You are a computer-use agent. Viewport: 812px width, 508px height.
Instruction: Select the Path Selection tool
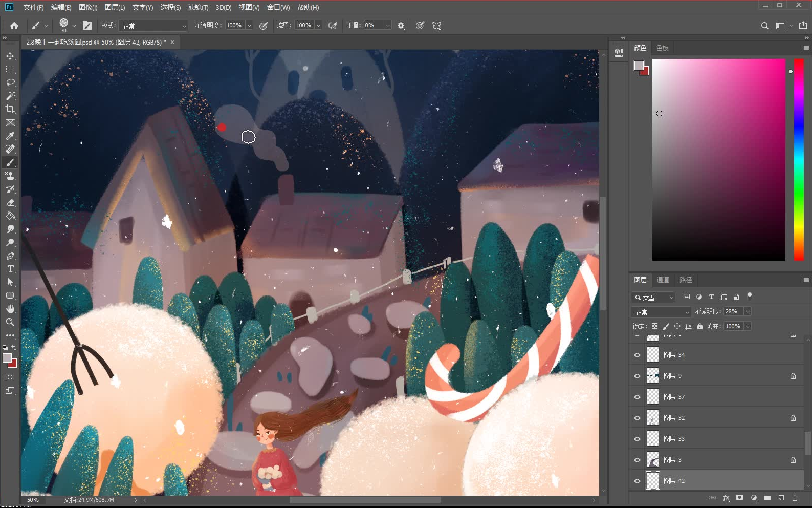tap(10, 282)
